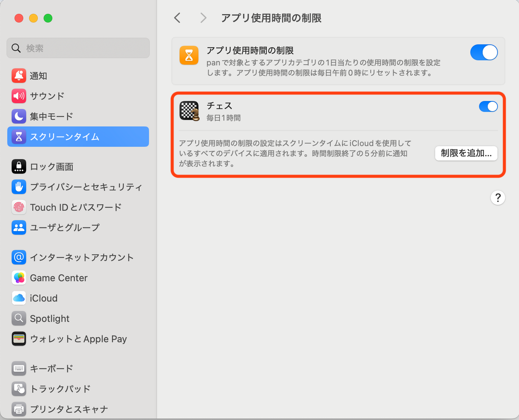Click the Touch ID fingerprint icon
519x420 pixels.
pos(19,207)
